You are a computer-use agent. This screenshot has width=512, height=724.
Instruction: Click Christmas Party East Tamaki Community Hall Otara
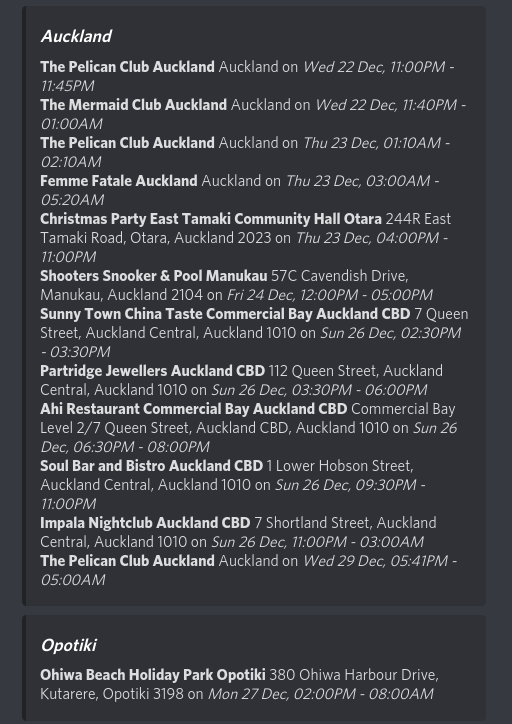(x=211, y=219)
